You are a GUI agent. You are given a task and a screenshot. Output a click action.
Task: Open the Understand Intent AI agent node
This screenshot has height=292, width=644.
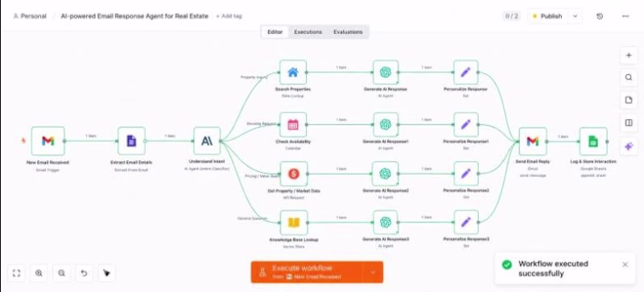(207, 141)
